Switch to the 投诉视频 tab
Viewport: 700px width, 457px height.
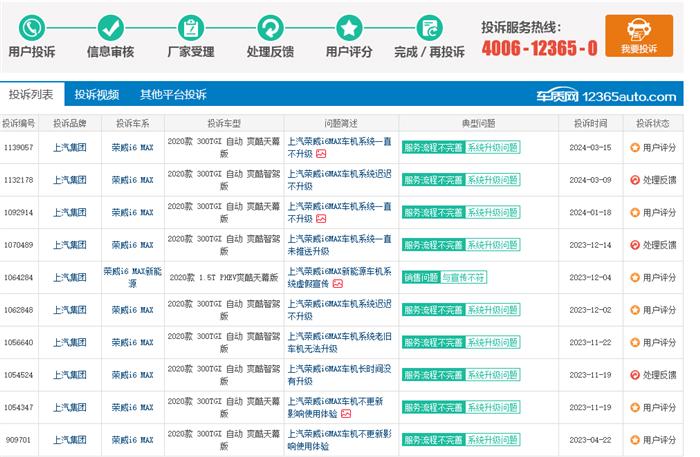click(97, 94)
